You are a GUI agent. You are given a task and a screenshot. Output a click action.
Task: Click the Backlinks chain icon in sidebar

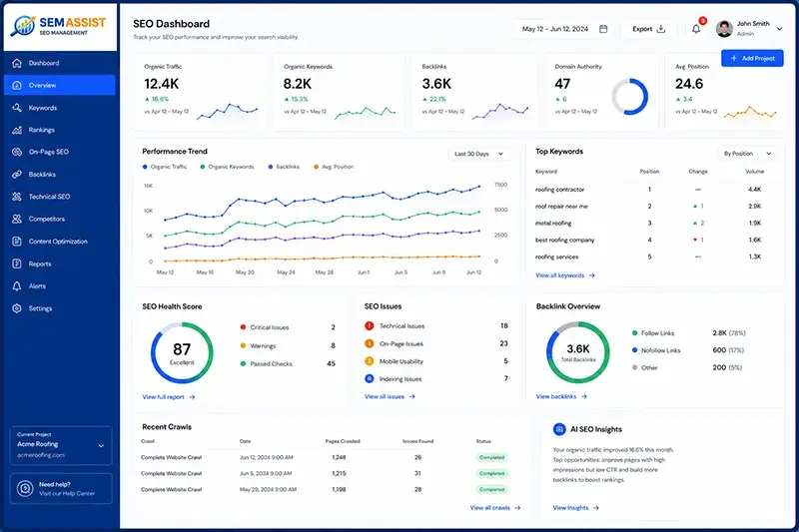tap(17, 174)
